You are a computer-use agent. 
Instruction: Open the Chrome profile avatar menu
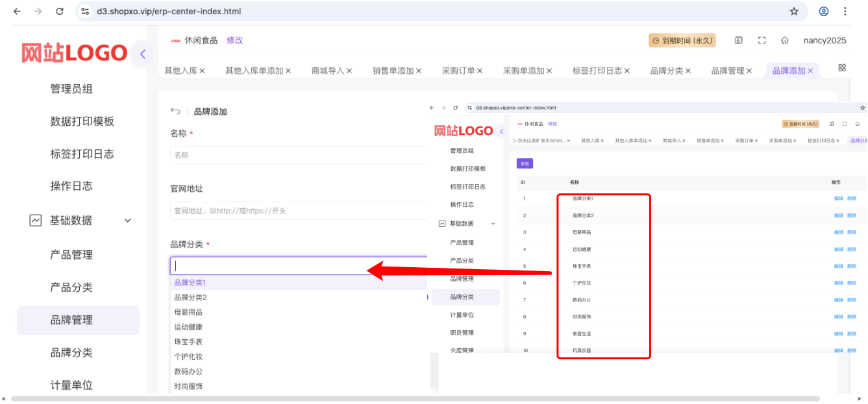(824, 11)
